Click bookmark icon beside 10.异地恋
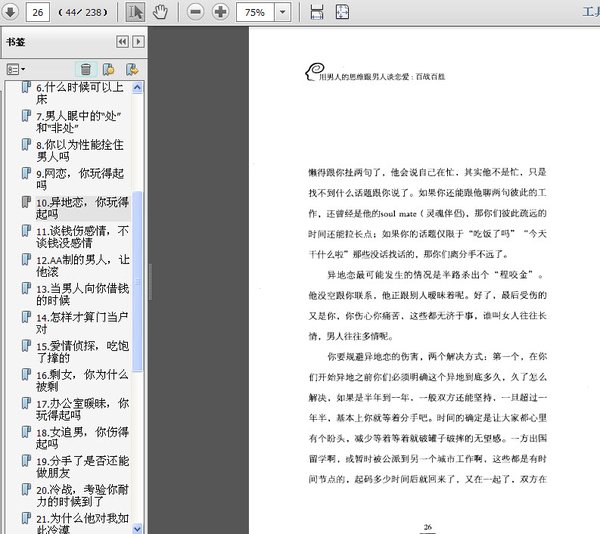The image size is (600, 534). click(26, 202)
